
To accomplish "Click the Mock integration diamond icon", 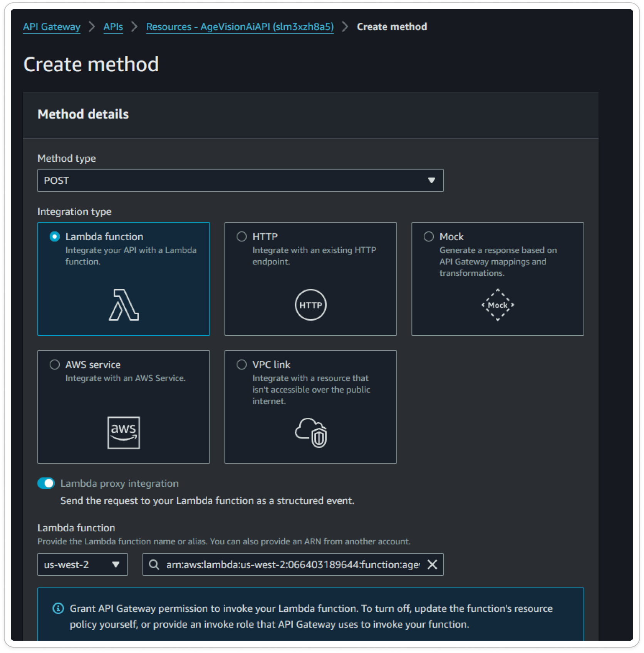I will [x=497, y=305].
